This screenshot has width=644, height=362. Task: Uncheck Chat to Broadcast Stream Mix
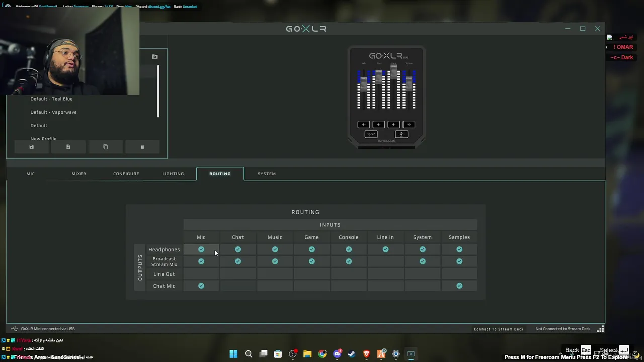click(x=238, y=261)
